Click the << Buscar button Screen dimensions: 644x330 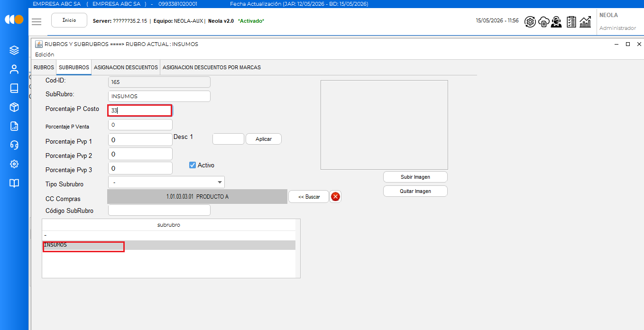309,197
